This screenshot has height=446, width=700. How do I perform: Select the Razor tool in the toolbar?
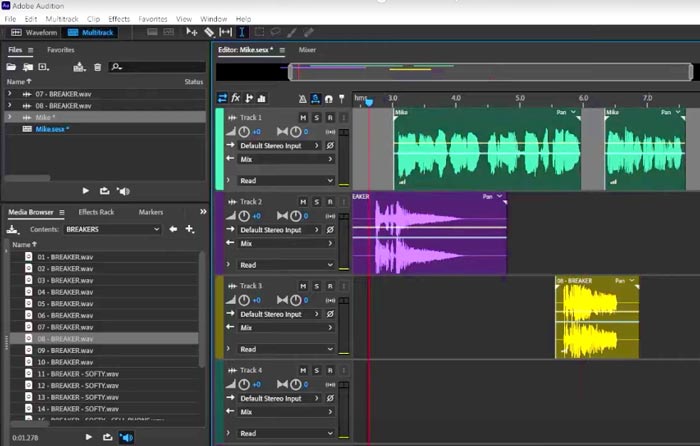210,32
